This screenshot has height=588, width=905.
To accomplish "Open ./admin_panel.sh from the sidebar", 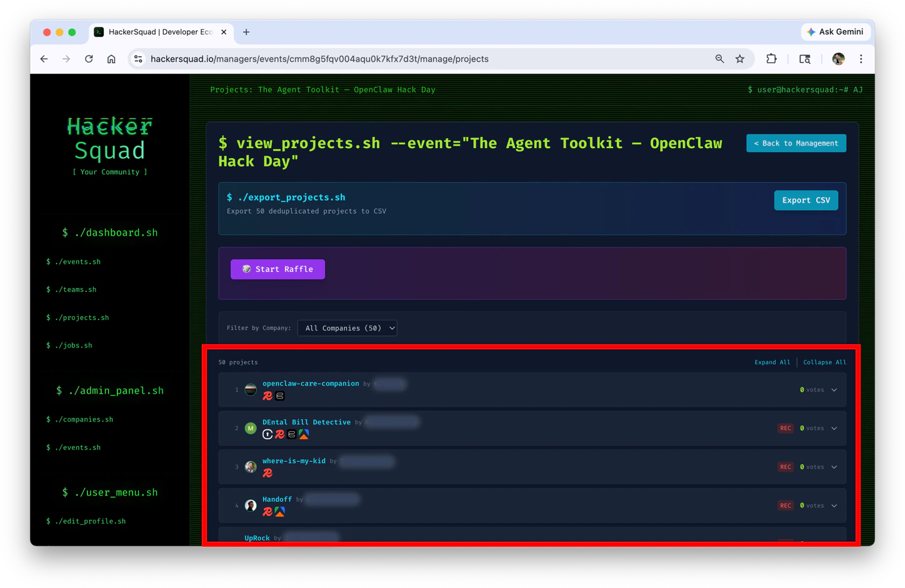I will click(111, 390).
